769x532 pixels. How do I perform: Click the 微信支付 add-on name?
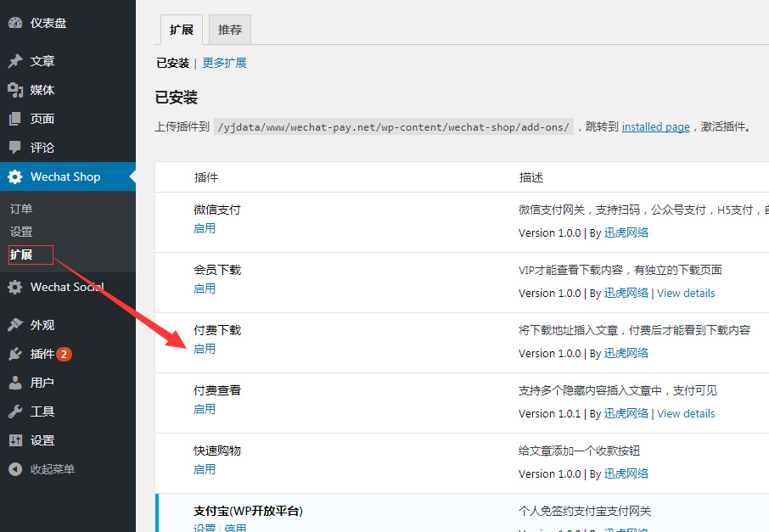pyautogui.click(x=217, y=210)
